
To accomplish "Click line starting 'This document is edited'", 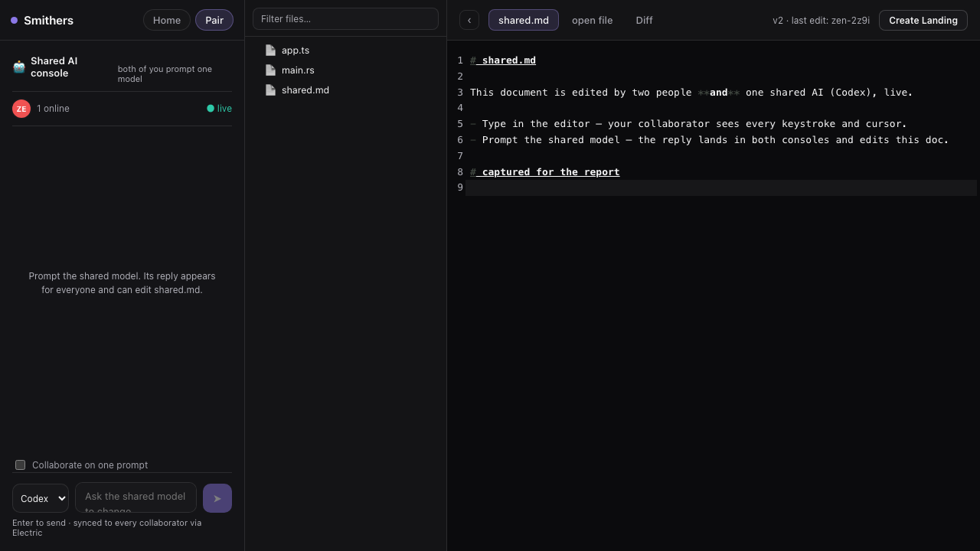I will point(691,93).
